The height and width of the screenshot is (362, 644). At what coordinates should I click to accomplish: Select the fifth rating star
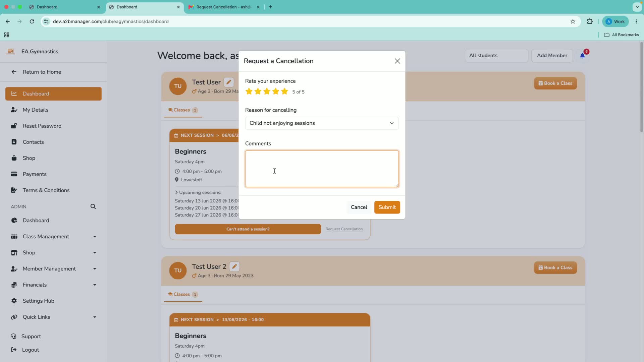[x=284, y=92]
